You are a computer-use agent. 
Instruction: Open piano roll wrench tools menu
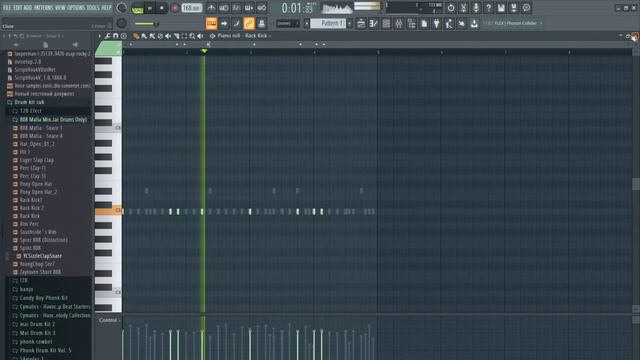107,36
